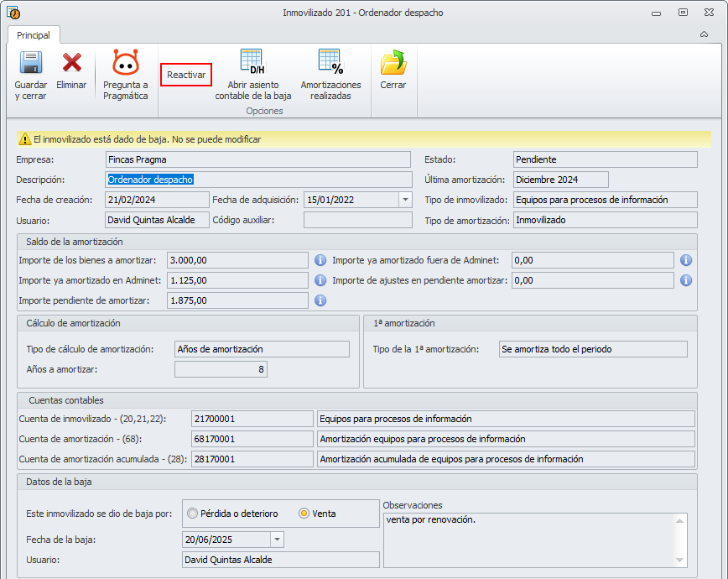Click the Años a amortizar field

[x=221, y=369]
